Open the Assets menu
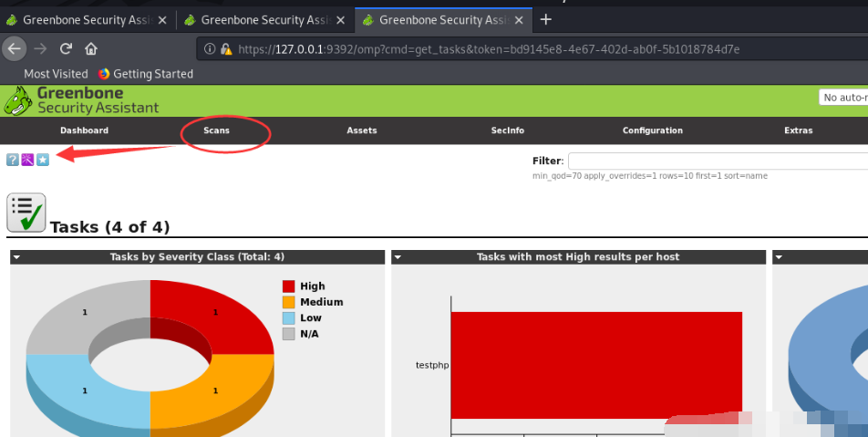 tap(362, 130)
